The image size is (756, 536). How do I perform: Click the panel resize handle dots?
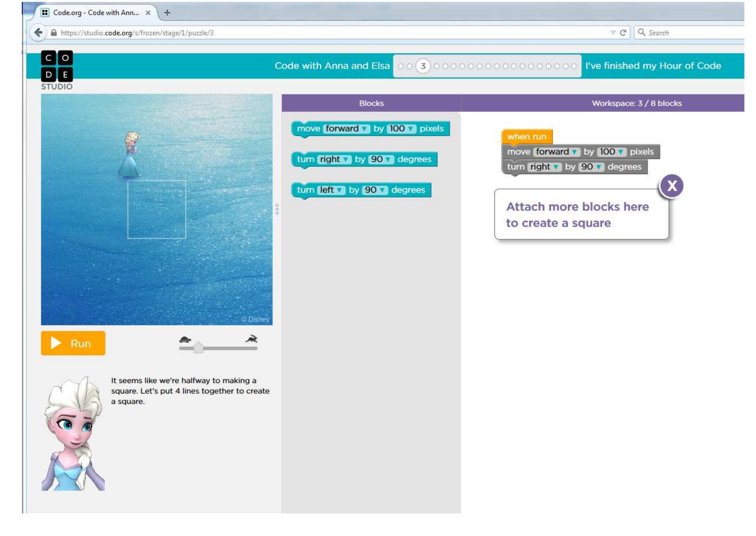tap(277, 209)
